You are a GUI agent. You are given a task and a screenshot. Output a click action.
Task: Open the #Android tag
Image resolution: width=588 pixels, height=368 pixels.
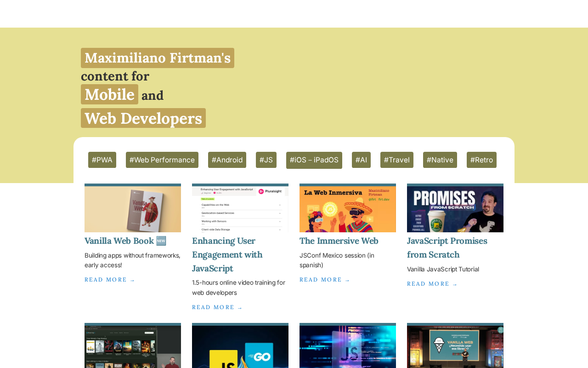point(227,160)
